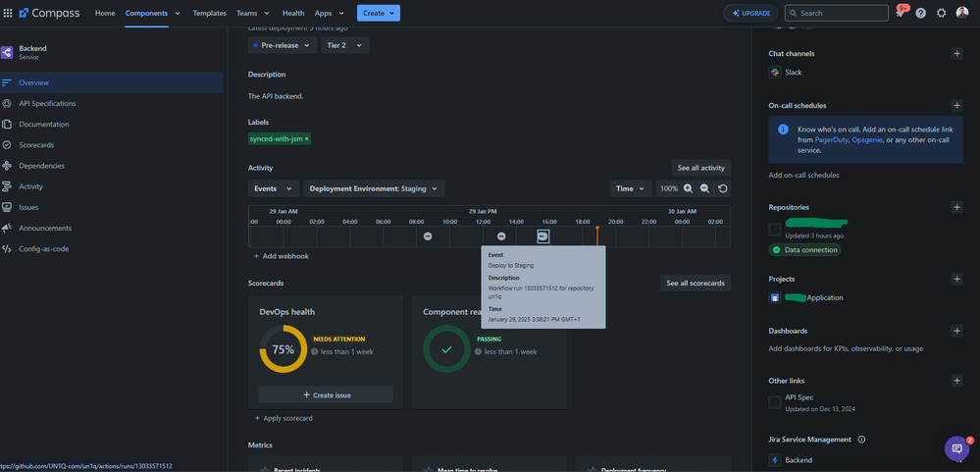
Task: Click Add webhook link
Action: (282, 256)
